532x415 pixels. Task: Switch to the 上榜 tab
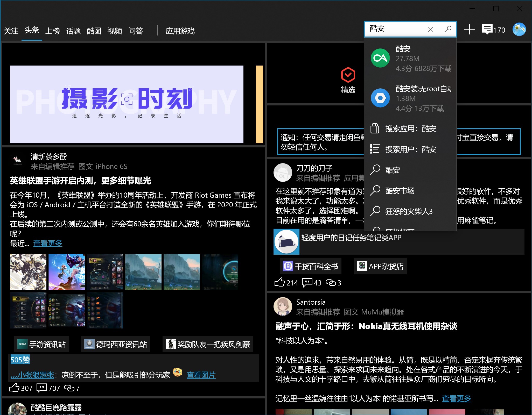point(53,31)
